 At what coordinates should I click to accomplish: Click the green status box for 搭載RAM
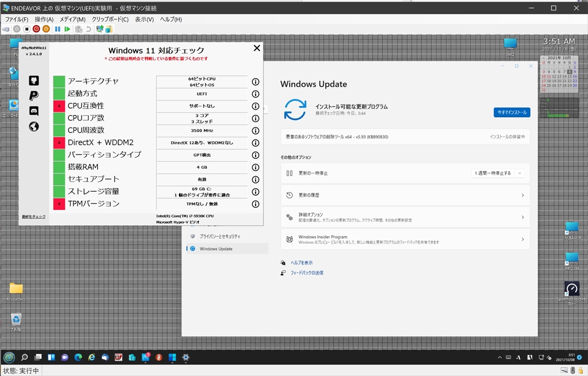coord(59,167)
